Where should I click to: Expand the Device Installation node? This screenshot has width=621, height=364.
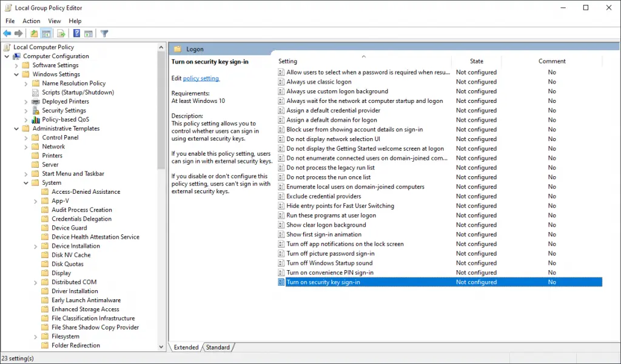tap(35, 245)
